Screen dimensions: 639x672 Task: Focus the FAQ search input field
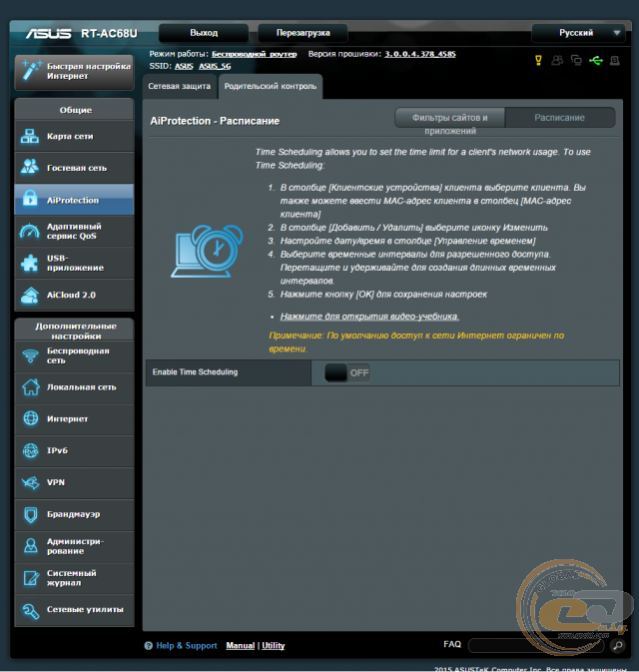pos(538,645)
